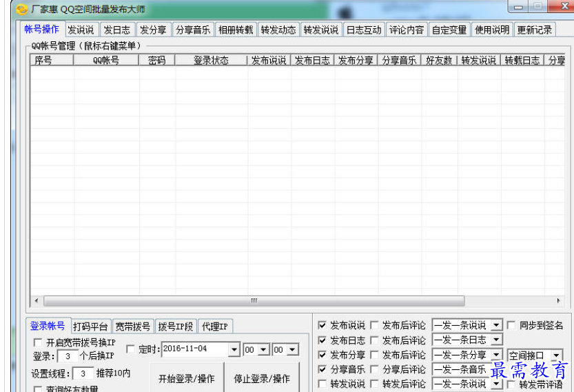Viewport: 574px width, 392px height.
Task: Open the 发分享 tab
Action: (153, 30)
